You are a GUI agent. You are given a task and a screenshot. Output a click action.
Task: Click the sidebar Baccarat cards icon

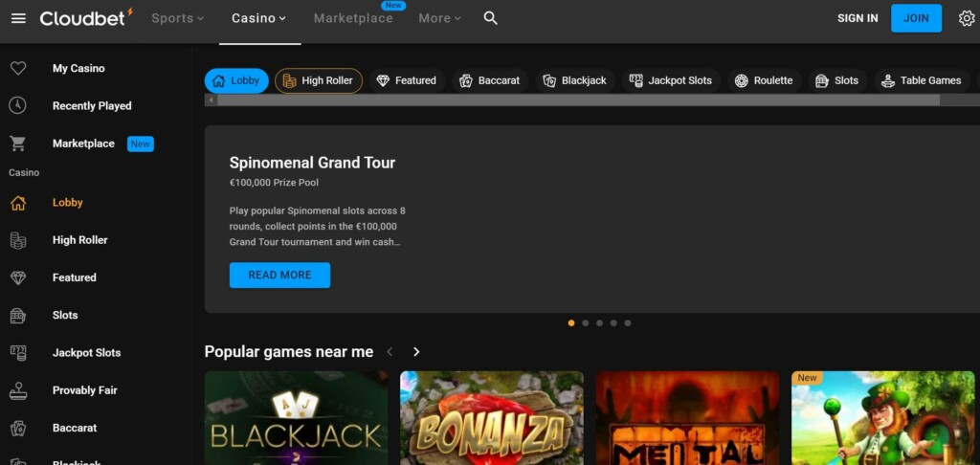18,428
